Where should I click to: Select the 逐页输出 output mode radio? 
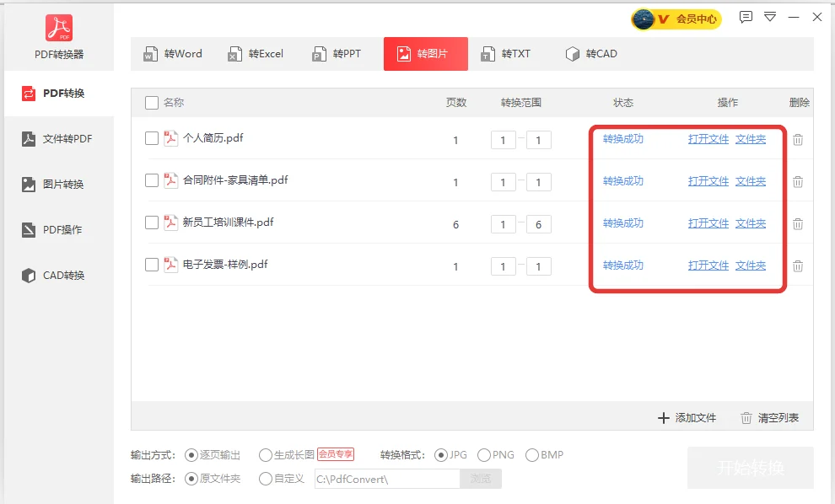coord(191,455)
